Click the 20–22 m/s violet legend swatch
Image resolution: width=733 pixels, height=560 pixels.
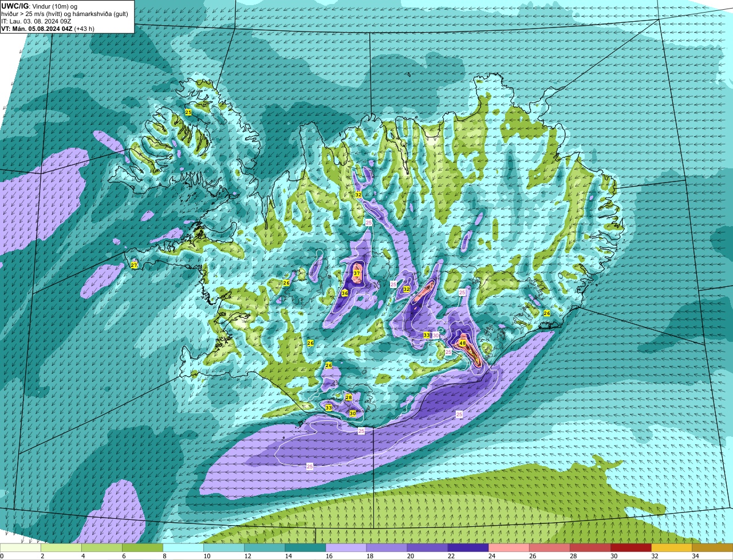[x=427, y=548]
